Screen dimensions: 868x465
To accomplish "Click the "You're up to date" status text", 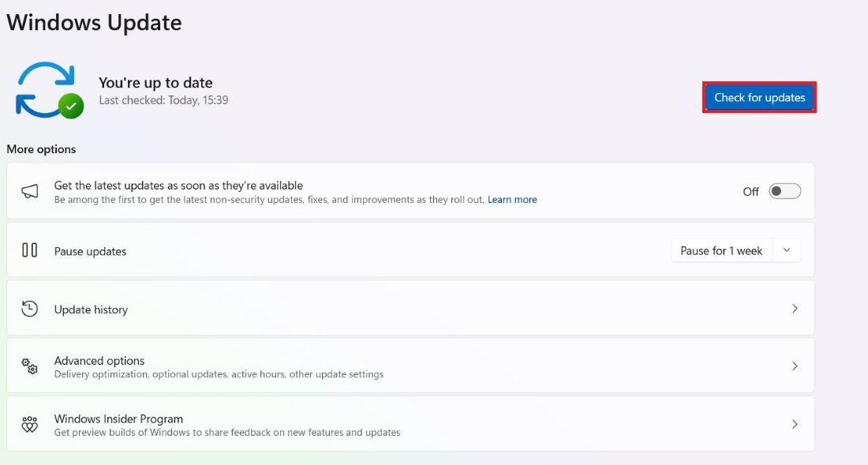I will tap(155, 82).
